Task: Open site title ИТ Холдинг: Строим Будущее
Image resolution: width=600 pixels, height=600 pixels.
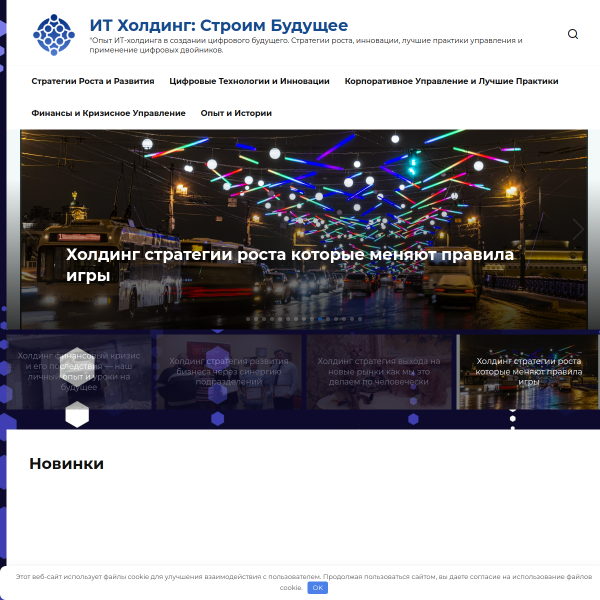Action: (x=218, y=25)
